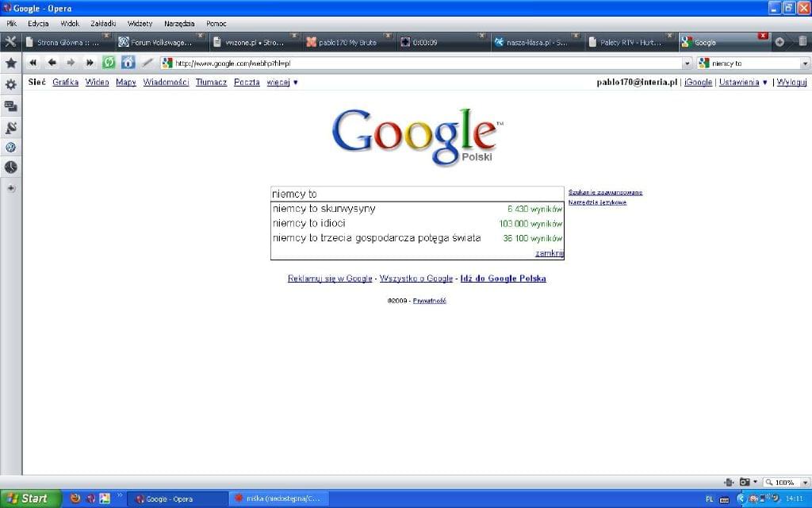Open the Plik menu
This screenshot has width=812, height=508.
(x=11, y=23)
